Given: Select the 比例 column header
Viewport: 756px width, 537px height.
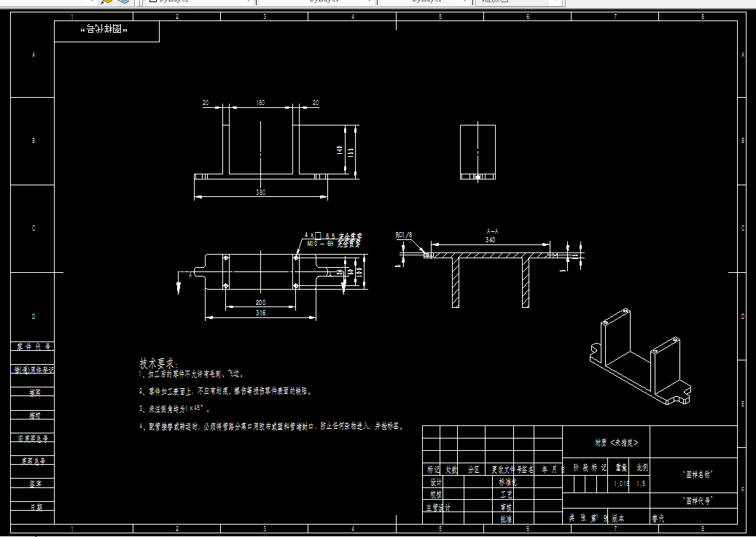Looking at the screenshot, I should [642, 468].
